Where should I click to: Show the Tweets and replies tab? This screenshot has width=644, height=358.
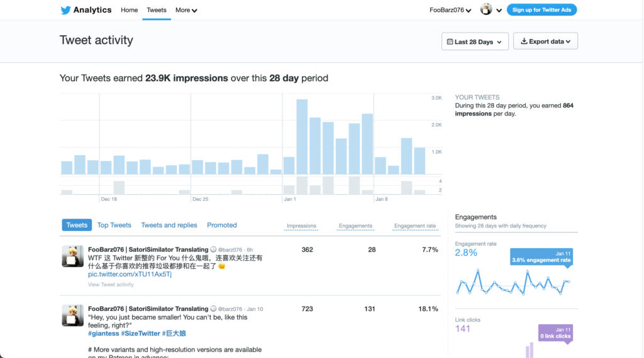click(169, 225)
